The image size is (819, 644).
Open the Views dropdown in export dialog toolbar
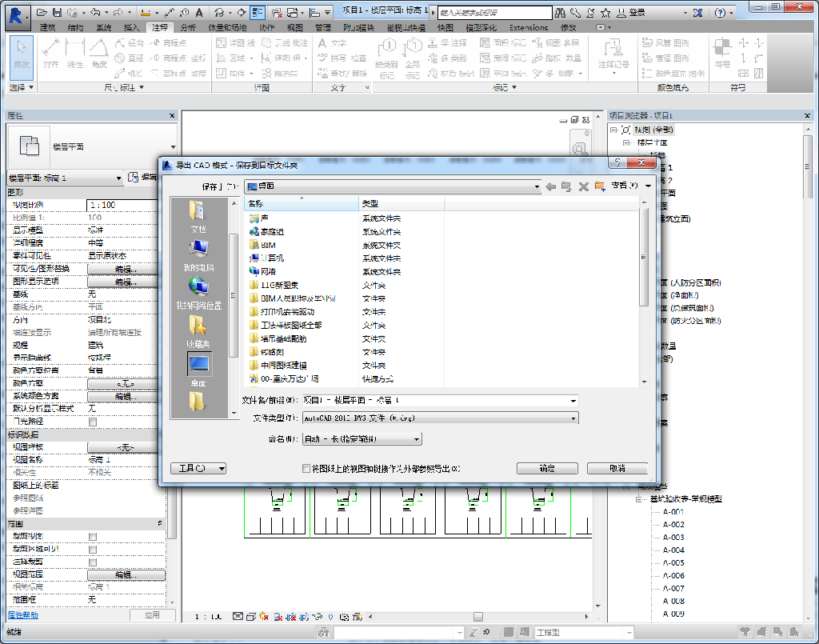632,186
